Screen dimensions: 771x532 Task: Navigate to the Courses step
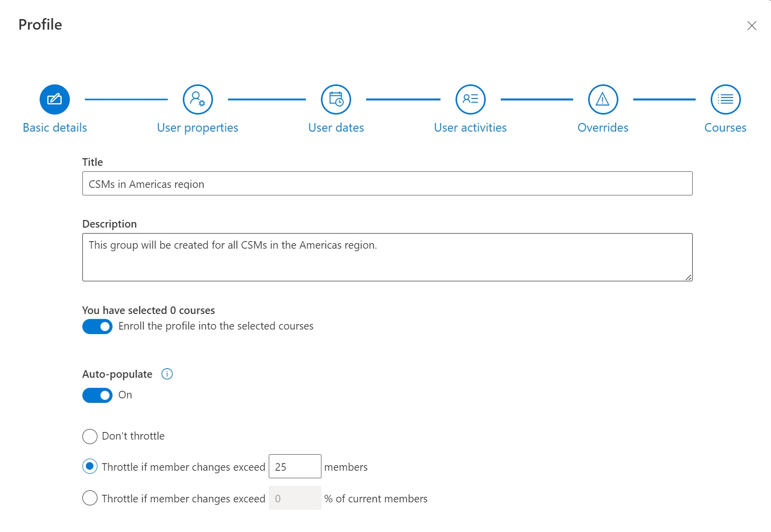point(725,128)
